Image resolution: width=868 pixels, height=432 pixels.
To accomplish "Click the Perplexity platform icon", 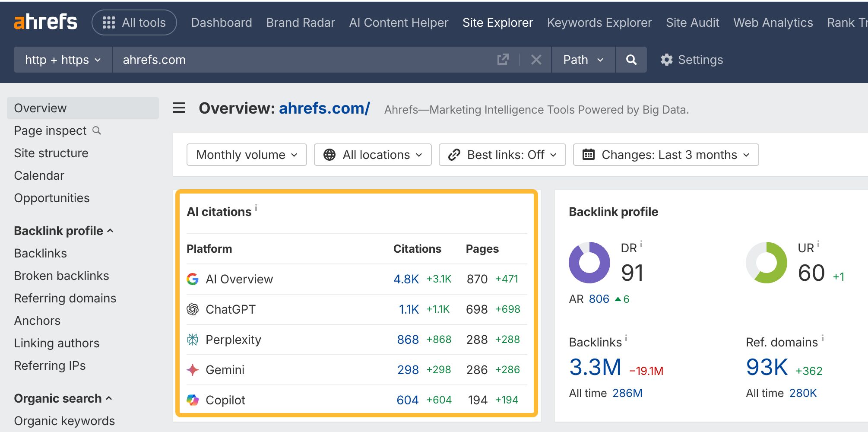I will (x=193, y=340).
